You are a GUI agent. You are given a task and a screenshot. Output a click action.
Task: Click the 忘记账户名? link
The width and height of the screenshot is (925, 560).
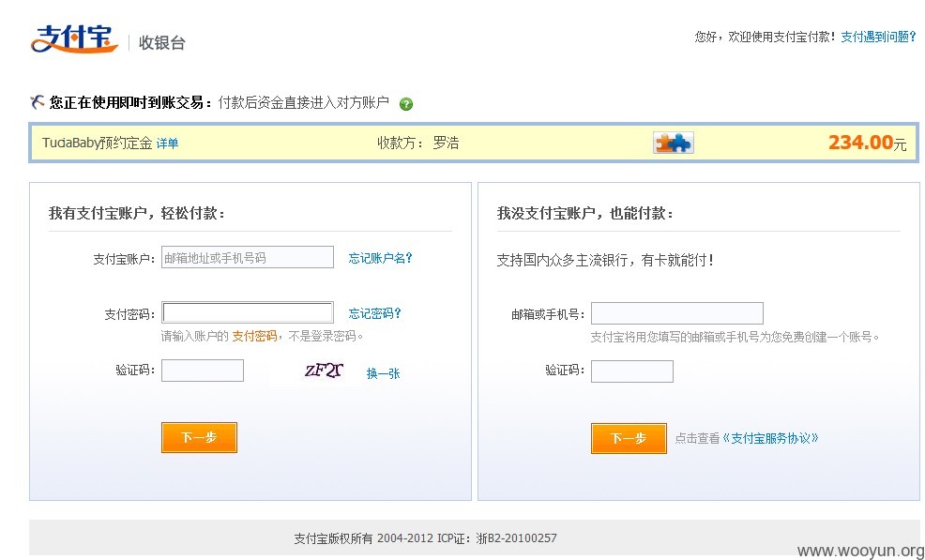pos(381,258)
